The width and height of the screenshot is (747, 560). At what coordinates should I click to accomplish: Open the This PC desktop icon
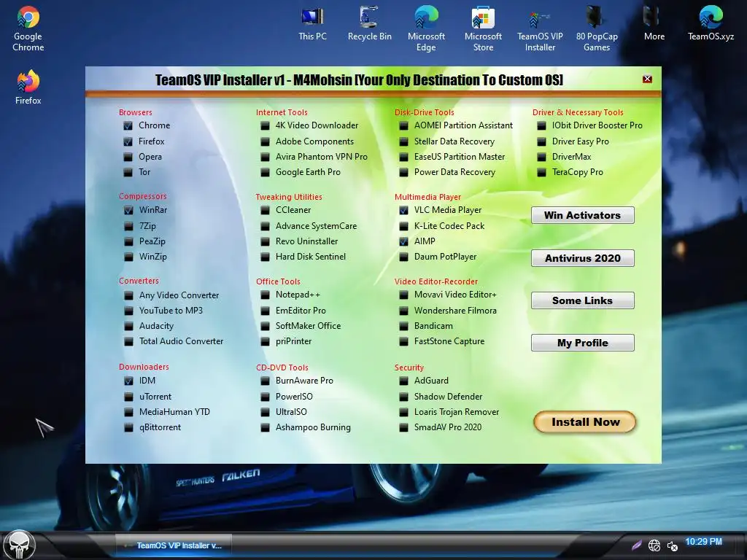(312, 24)
